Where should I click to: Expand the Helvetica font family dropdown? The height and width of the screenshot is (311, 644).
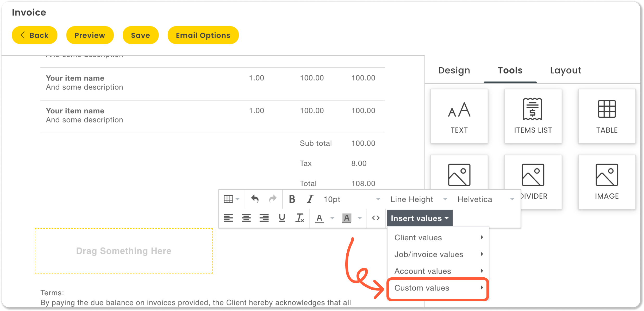pyautogui.click(x=486, y=199)
